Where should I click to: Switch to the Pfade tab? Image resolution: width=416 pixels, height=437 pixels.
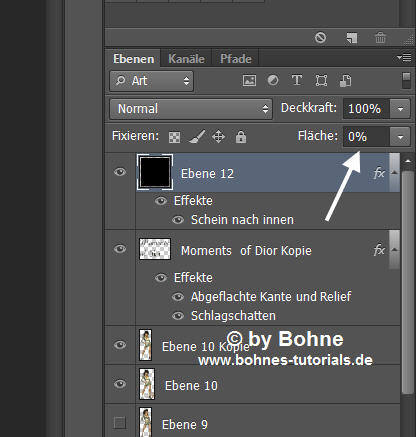[236, 59]
